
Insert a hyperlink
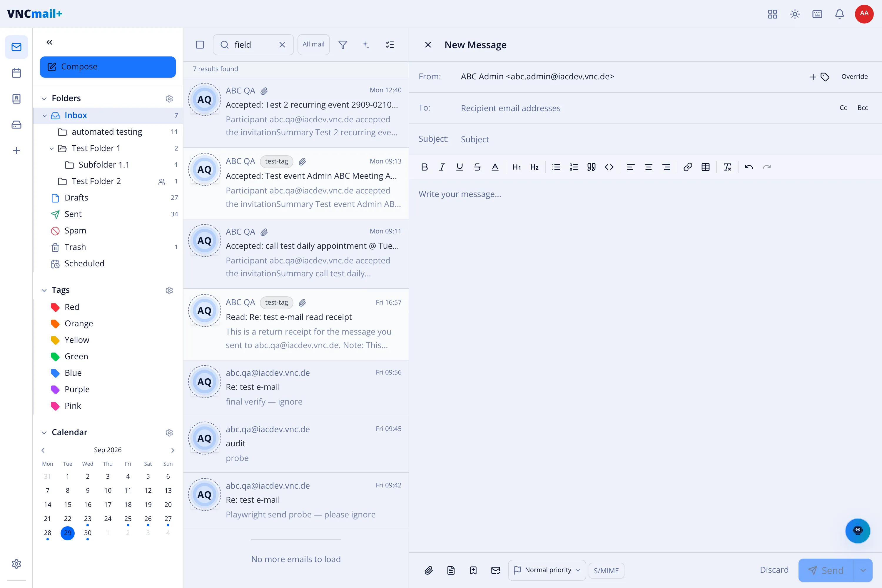tap(688, 167)
